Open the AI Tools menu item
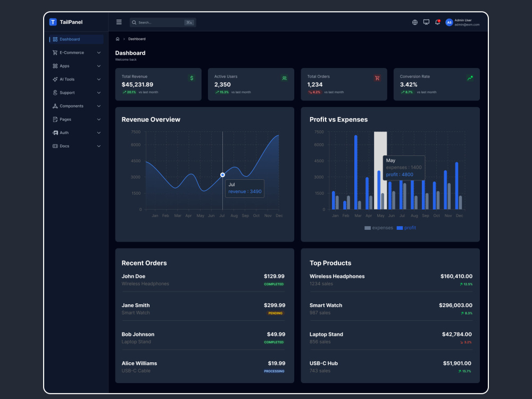 click(76, 79)
